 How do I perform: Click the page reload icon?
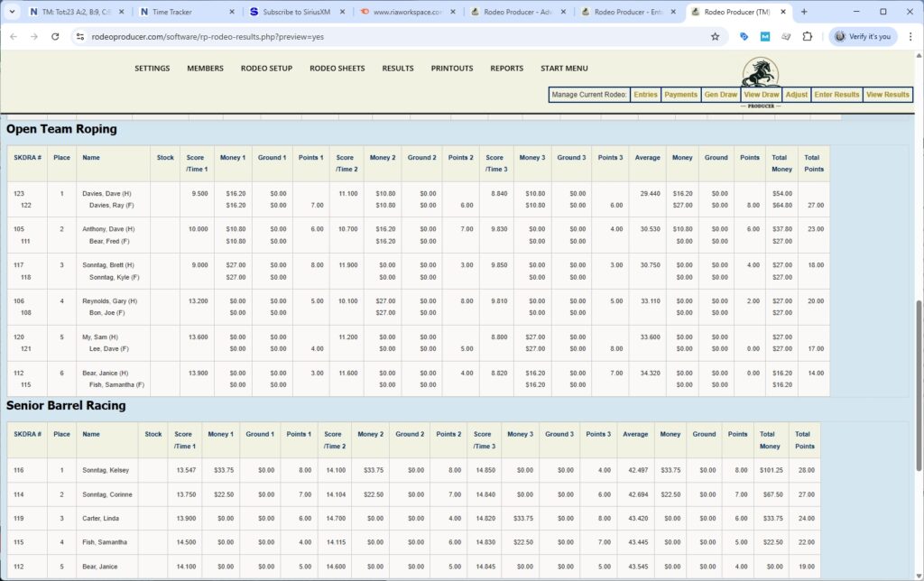pyautogui.click(x=57, y=37)
